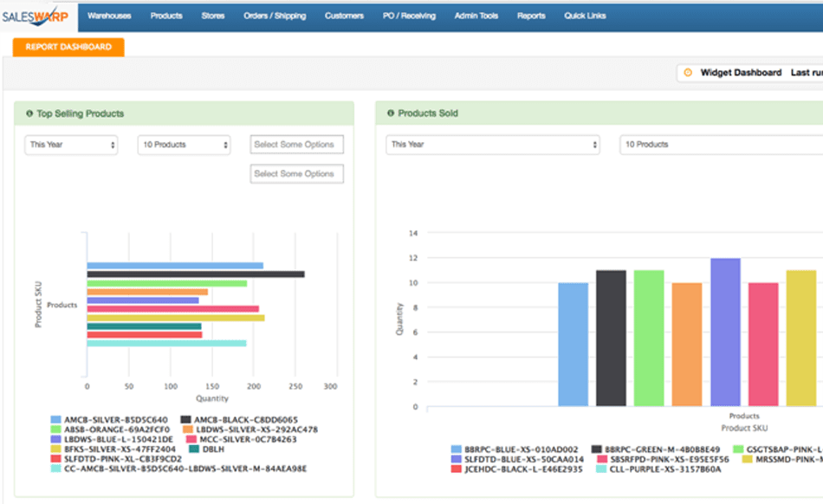Toggle GSGTSBAP-PINK legend swatch
Image resolution: width=823 pixels, height=504 pixels.
tap(738, 449)
